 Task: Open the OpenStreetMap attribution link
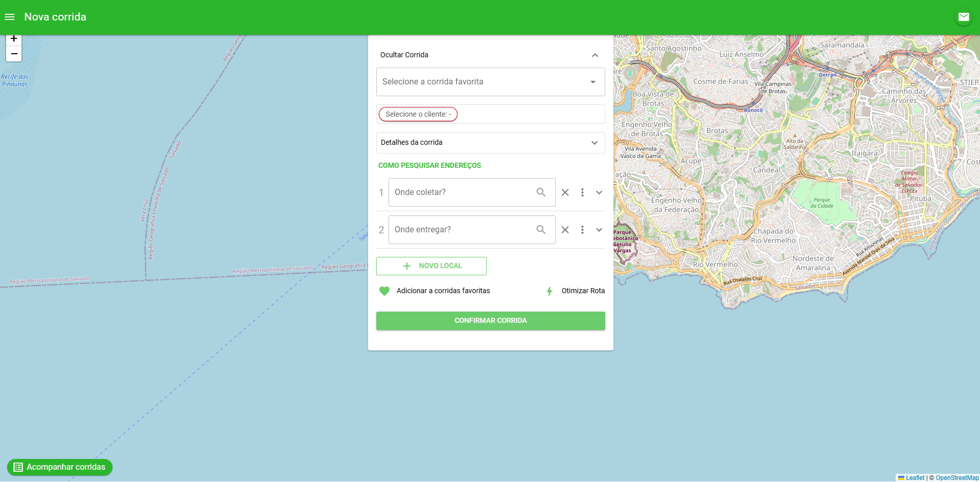957,478
